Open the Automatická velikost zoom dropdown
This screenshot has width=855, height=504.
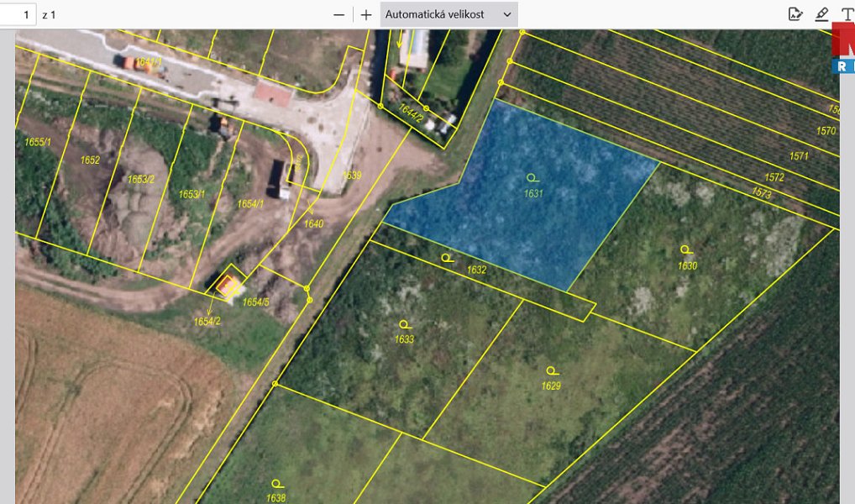448,15
